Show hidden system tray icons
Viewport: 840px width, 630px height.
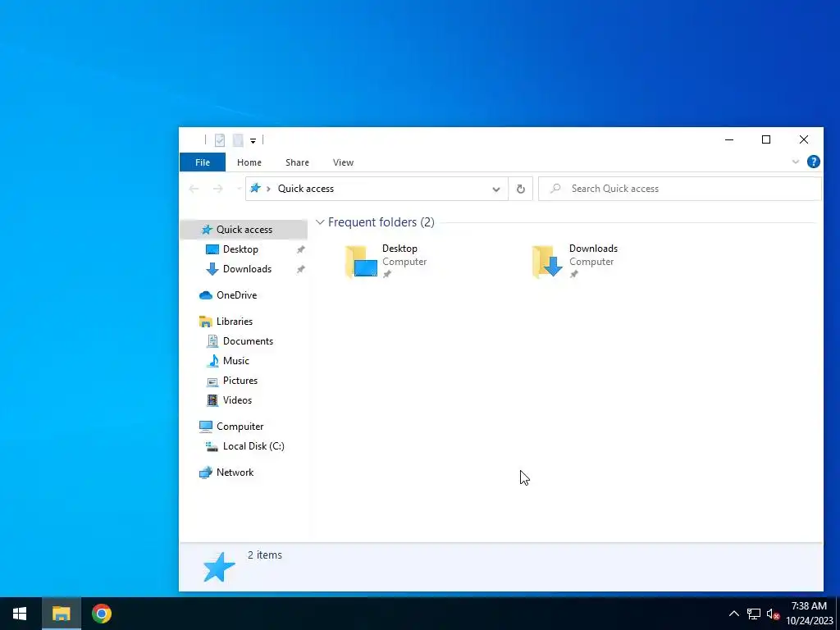[x=734, y=614]
